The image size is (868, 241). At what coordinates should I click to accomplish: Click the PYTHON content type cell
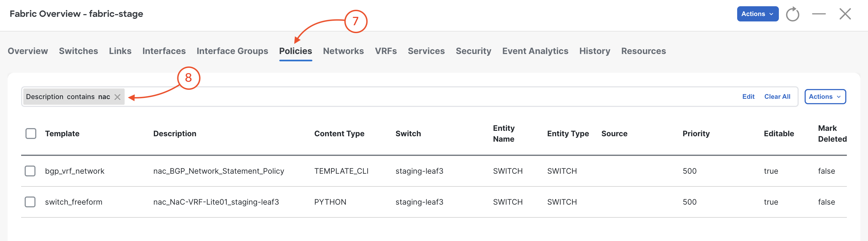point(330,202)
